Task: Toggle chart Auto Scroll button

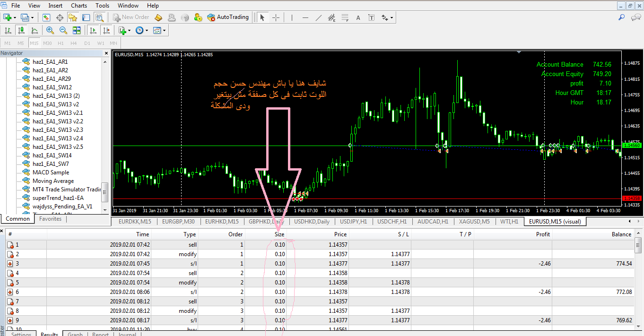Action: (93, 30)
